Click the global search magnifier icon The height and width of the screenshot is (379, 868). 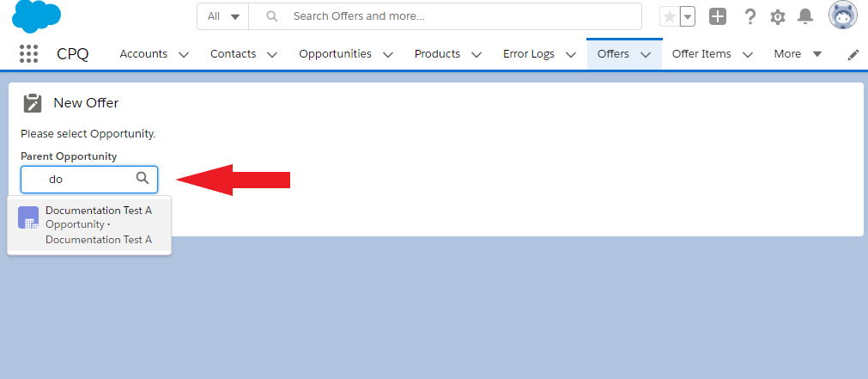[x=272, y=16]
